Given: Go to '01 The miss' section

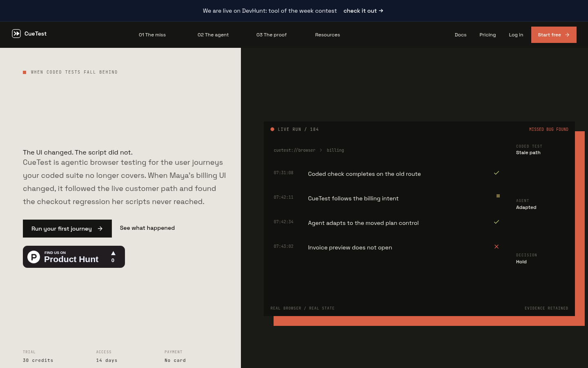Looking at the screenshot, I should click(152, 35).
